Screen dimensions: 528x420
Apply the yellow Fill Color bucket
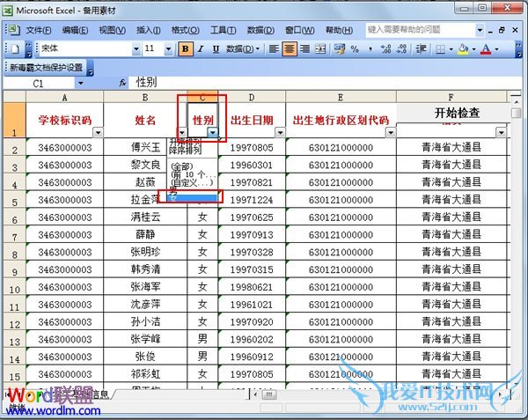(x=464, y=49)
